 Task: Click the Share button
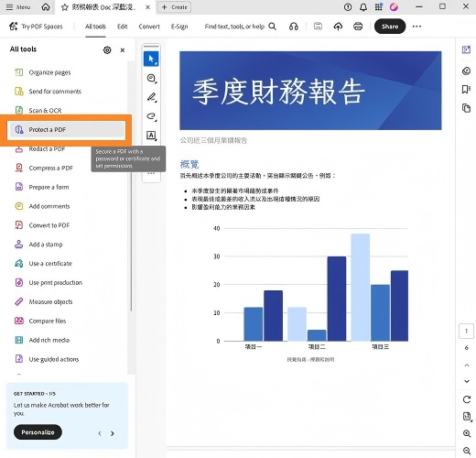tap(390, 27)
